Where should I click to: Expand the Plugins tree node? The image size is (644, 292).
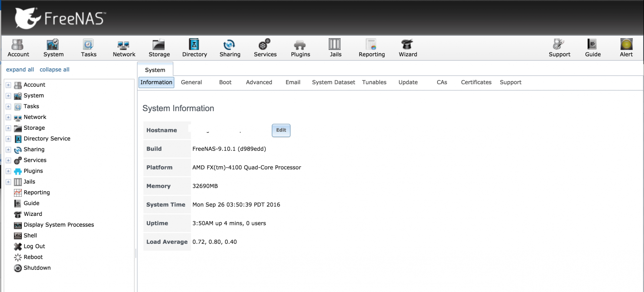click(8, 171)
